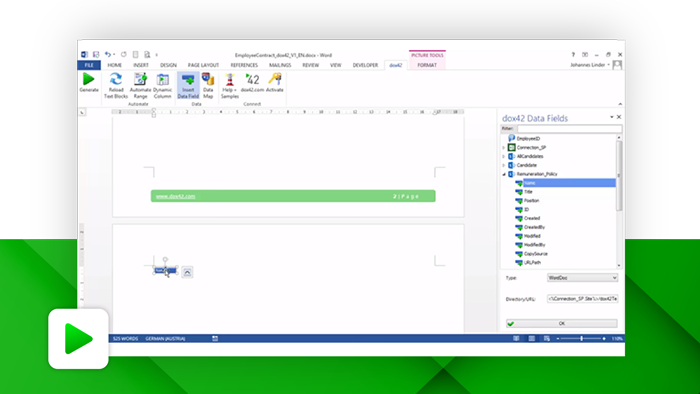Switch to the DEVELOPER tab
Image resolution: width=700 pixels, height=394 pixels.
click(365, 65)
